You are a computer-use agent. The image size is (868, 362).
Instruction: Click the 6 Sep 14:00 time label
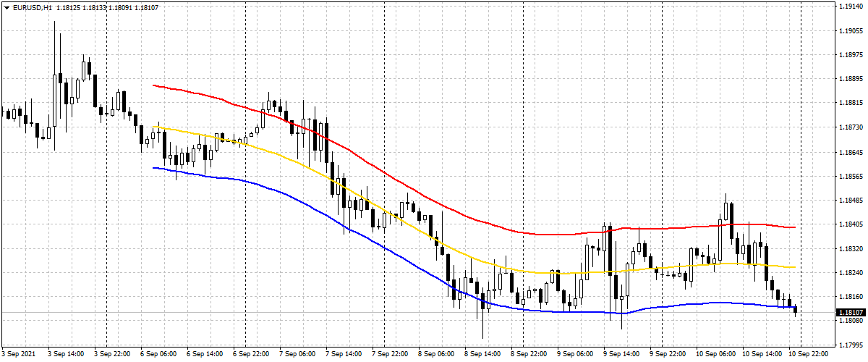[206, 355]
